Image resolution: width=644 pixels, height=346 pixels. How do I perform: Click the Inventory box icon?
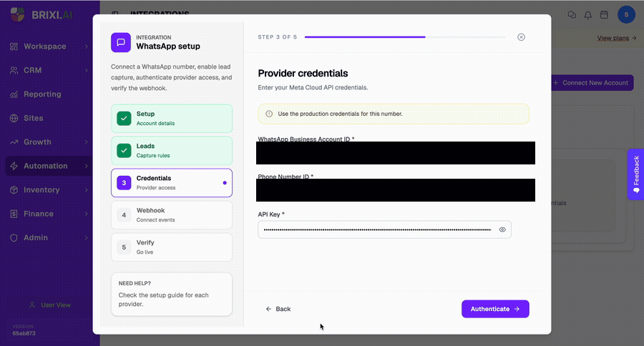pos(14,189)
